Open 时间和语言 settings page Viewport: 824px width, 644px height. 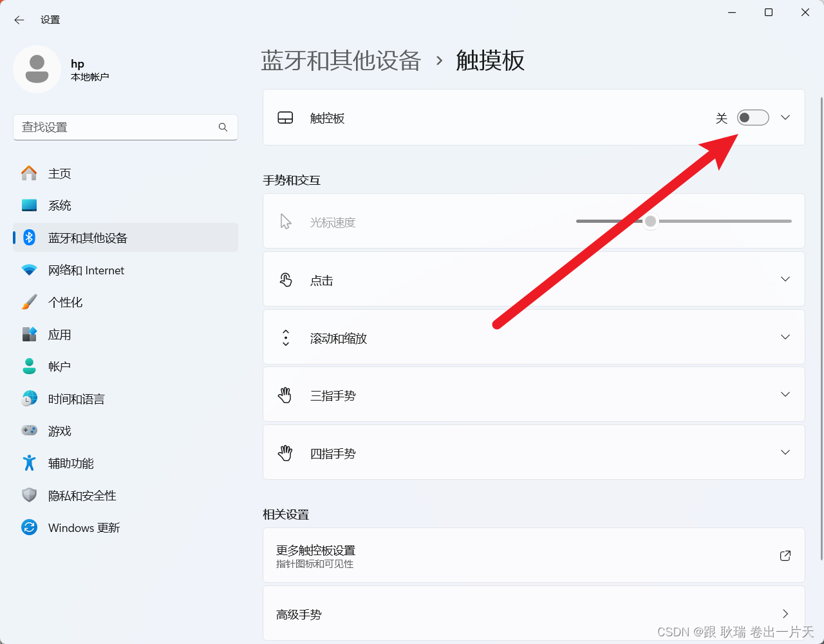click(126, 399)
